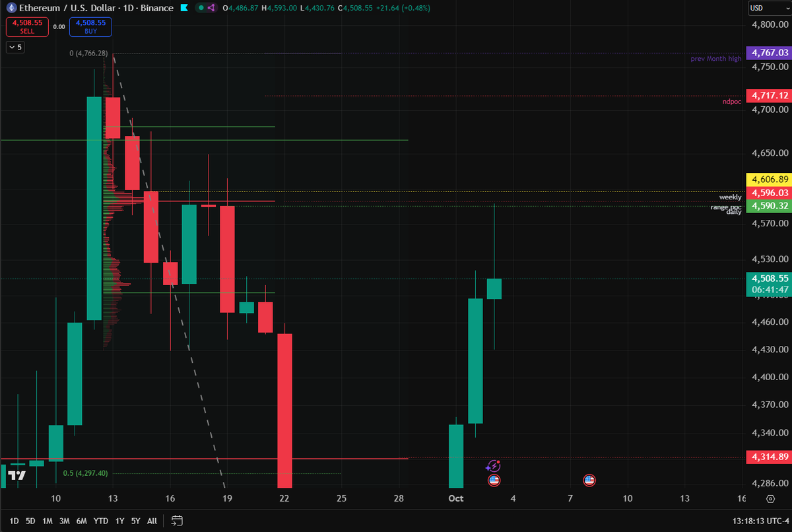792x532 pixels.
Task: Click the open value O4,486.87
Action: pos(242,8)
